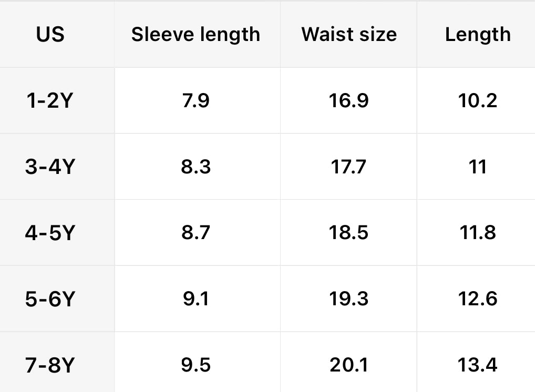Select waist size value 16.9
Viewport: 535px width, 392px height.
pos(349,100)
